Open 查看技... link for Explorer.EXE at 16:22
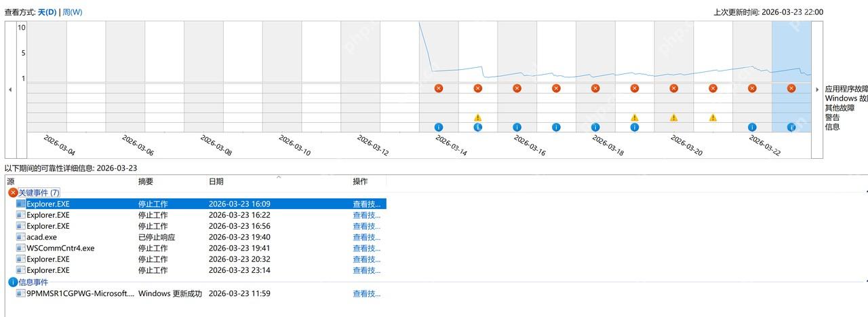Image resolution: width=868 pixels, height=317 pixels. [366, 215]
